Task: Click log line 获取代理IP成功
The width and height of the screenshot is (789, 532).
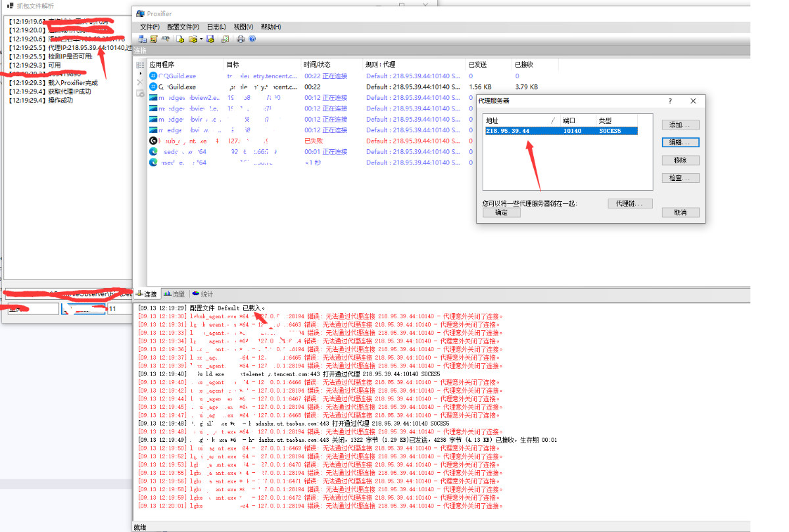Action: pyautogui.click(x=50, y=91)
